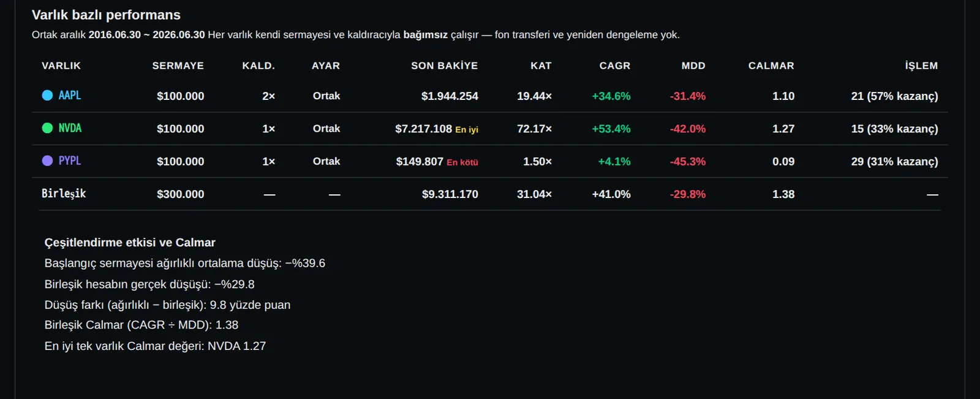Click the 'Başlangıç sermayesi ağırlıklı ortalama düşüş' line
The image size is (980, 399).
pyautogui.click(x=185, y=264)
